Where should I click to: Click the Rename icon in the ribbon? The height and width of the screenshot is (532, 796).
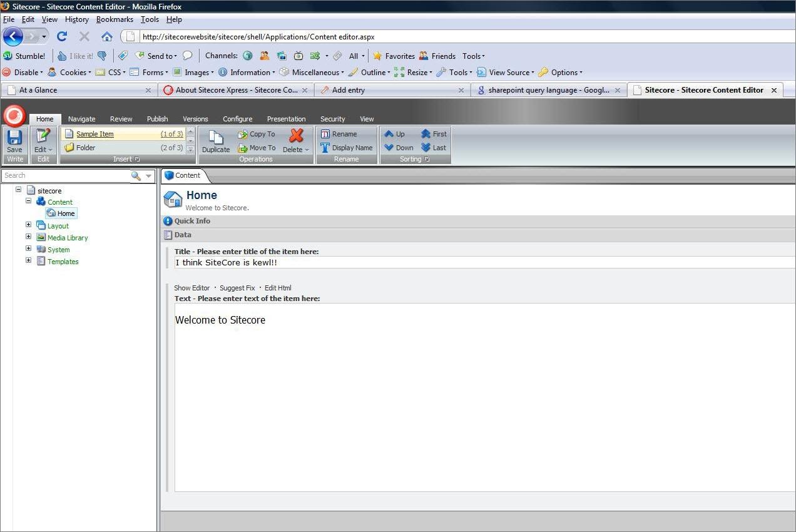pyautogui.click(x=325, y=134)
